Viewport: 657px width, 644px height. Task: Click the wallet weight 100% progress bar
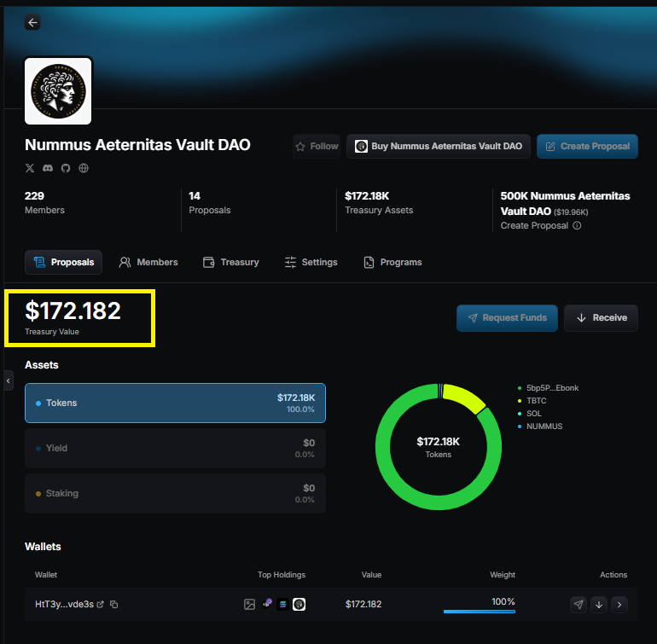[x=480, y=612]
